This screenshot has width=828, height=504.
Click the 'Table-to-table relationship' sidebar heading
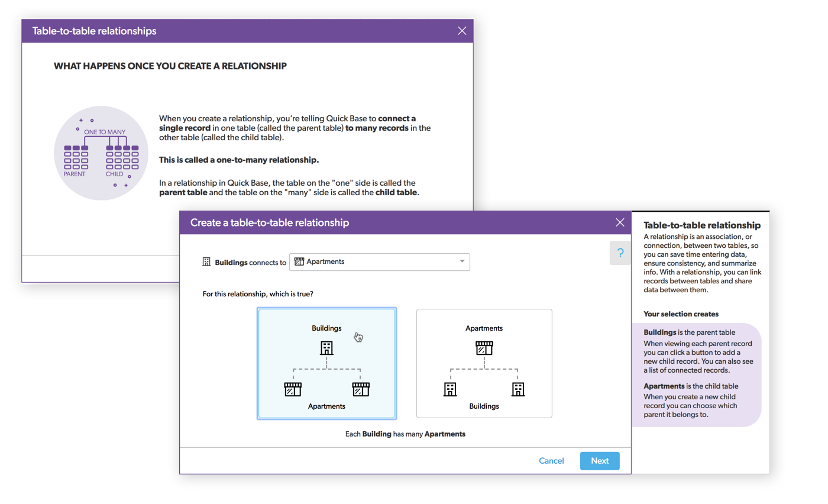tap(702, 225)
